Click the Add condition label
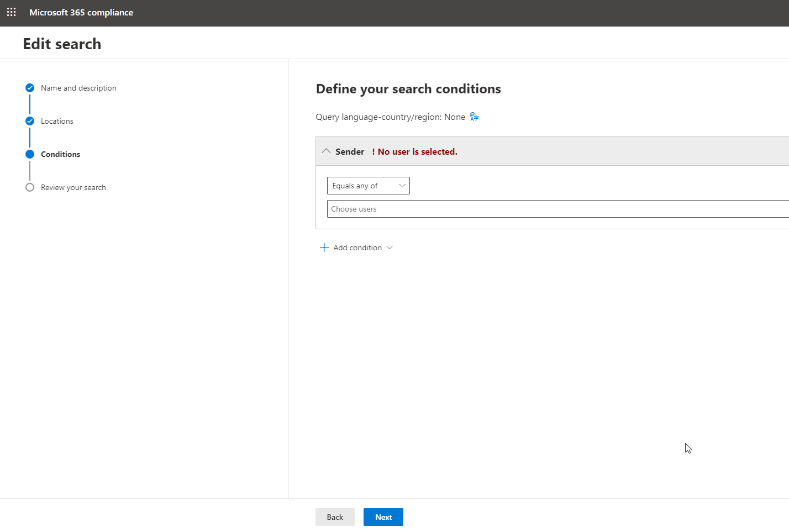Image resolution: width=789 pixels, height=532 pixels. pyautogui.click(x=357, y=247)
